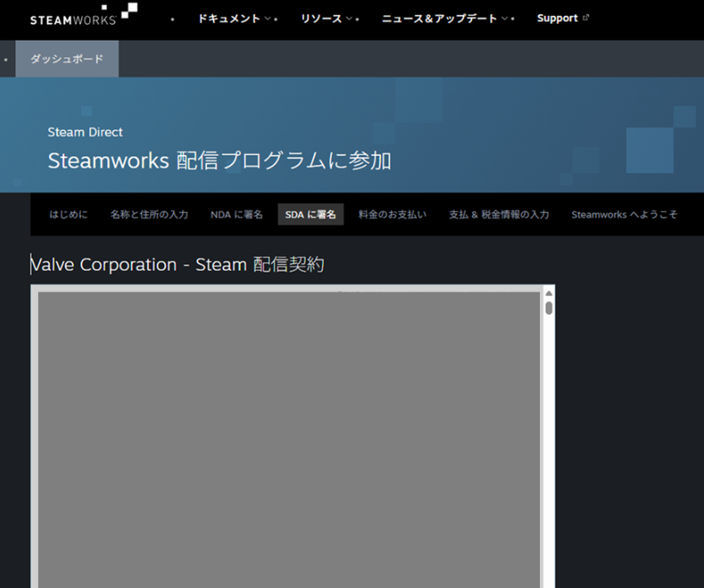This screenshot has width=704, height=588.
Task: Click the scroll up arrow of the agreement
Action: click(548, 292)
